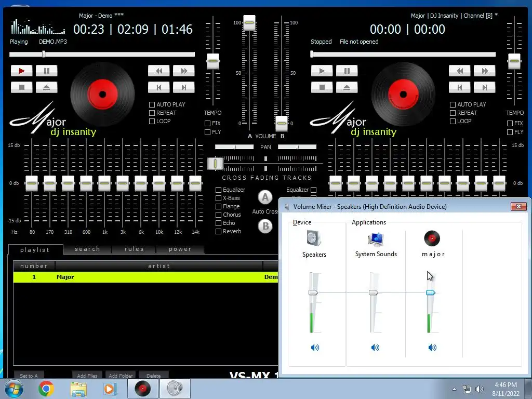Click the Delete playlist button
The image size is (532, 399).
tap(153, 375)
